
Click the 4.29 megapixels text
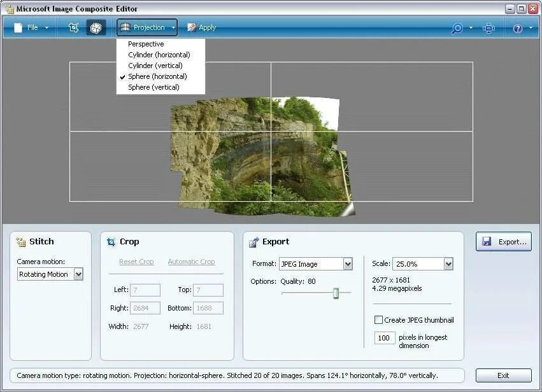(397, 288)
